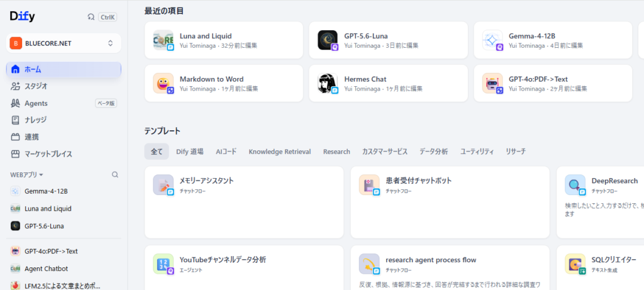Select the データ分析 template tab
644x290 pixels.
click(434, 152)
